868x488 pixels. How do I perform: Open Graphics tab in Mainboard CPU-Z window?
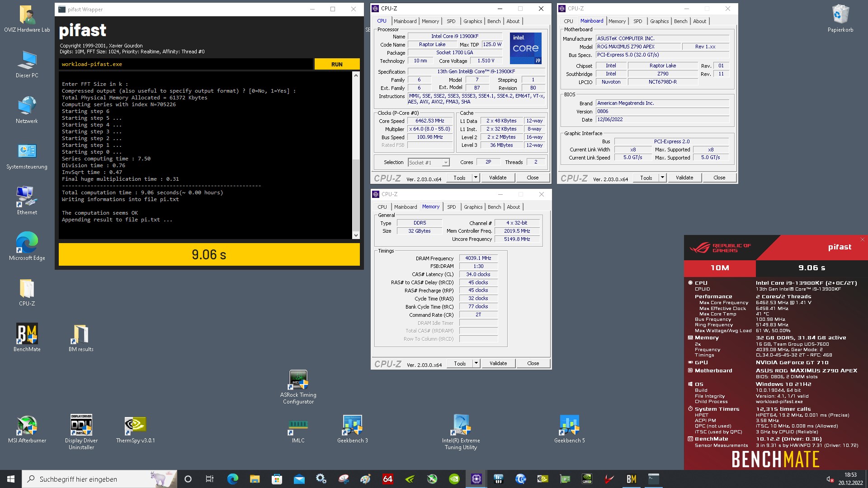(659, 21)
